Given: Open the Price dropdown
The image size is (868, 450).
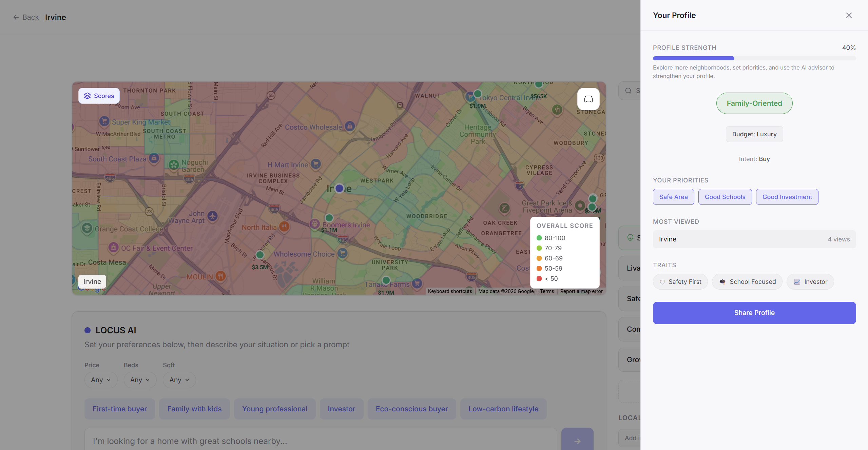Looking at the screenshot, I should tap(101, 380).
